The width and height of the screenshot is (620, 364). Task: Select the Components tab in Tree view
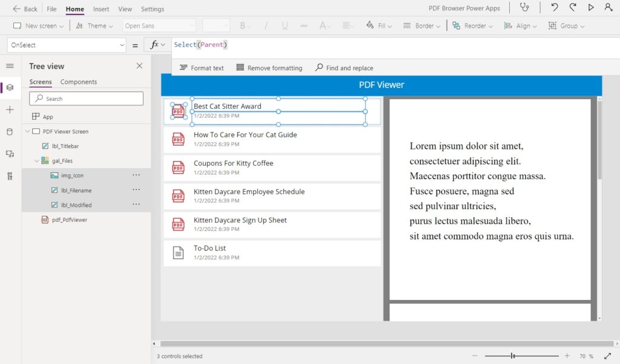[x=79, y=82]
